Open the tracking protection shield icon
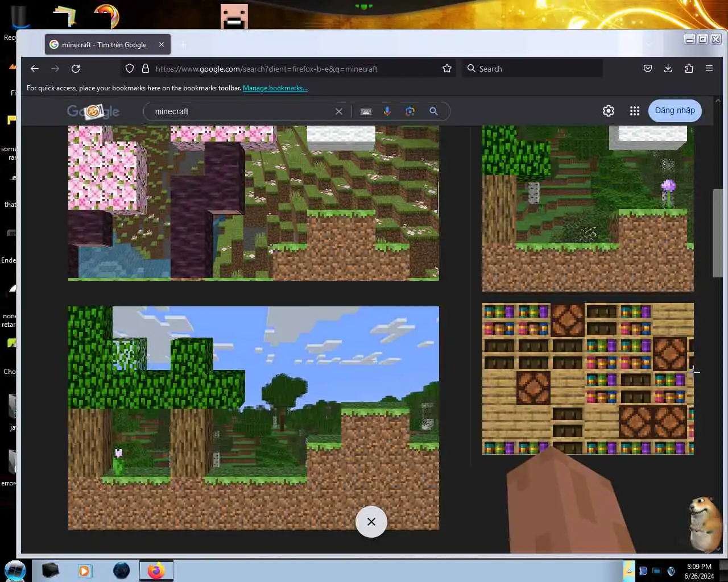 130,69
